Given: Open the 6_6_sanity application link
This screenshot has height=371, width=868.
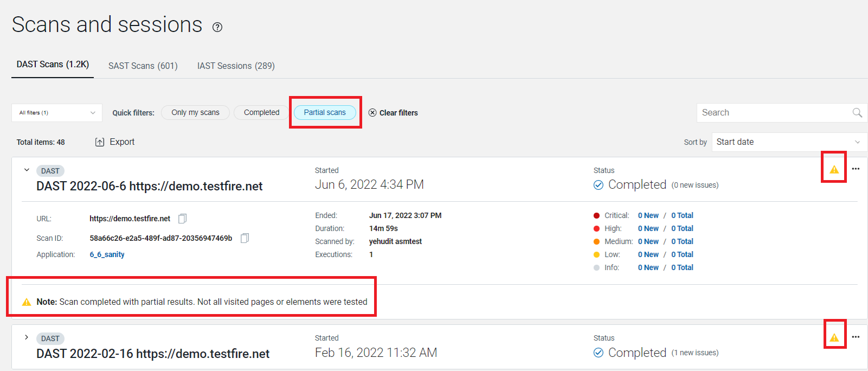Looking at the screenshot, I should [x=107, y=254].
